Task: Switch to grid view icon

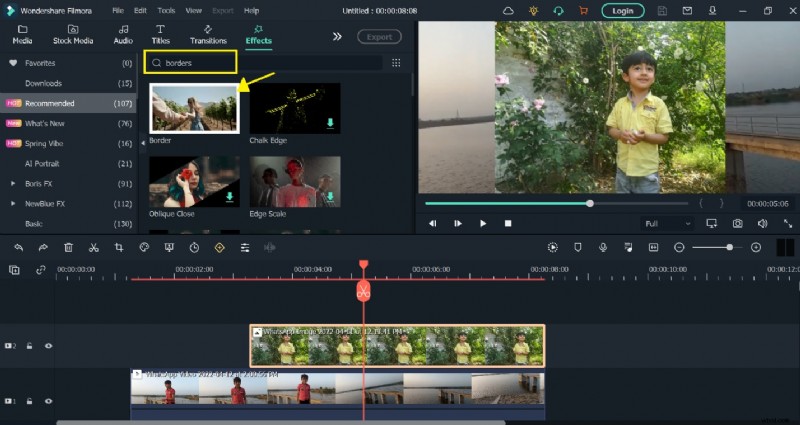Action: (x=396, y=63)
